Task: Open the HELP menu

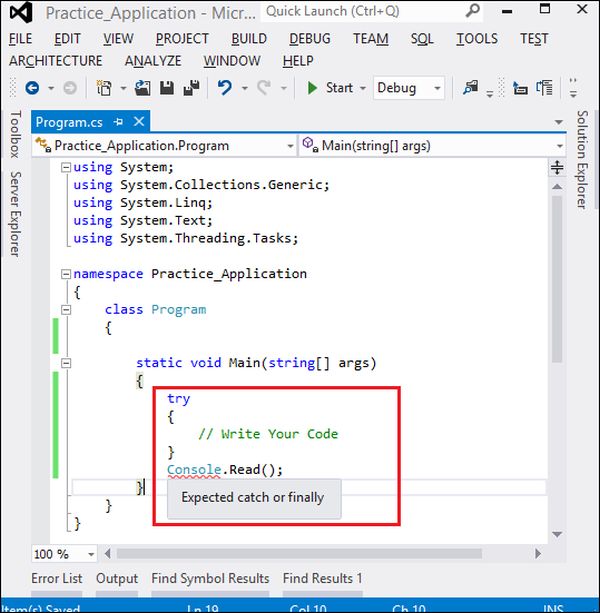Action: (x=298, y=61)
